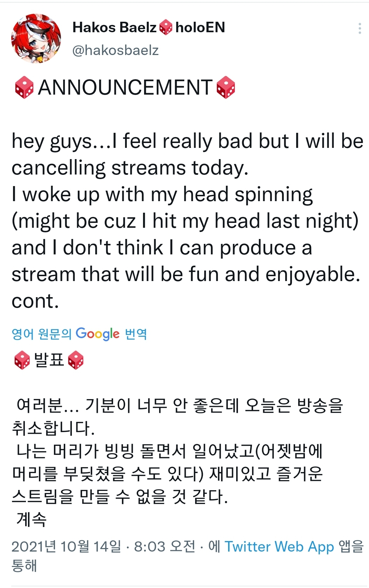
Task: Click the 번역 text beside Google
Action: click(136, 334)
